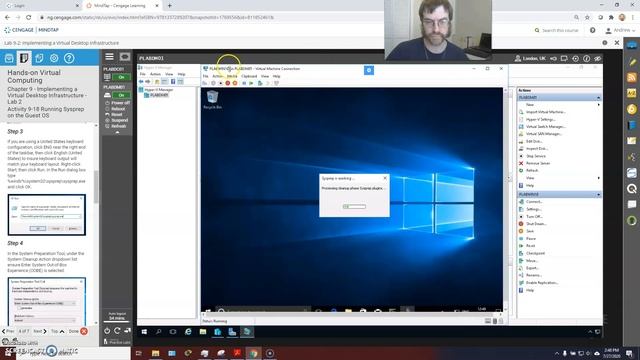Click Reboot in lab device panel

click(118, 109)
